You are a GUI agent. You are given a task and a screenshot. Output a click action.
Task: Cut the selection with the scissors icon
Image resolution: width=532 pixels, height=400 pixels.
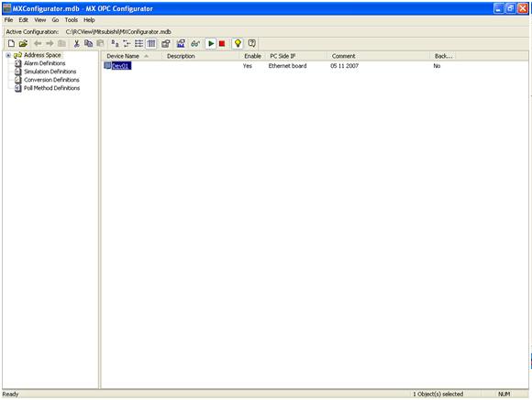77,43
